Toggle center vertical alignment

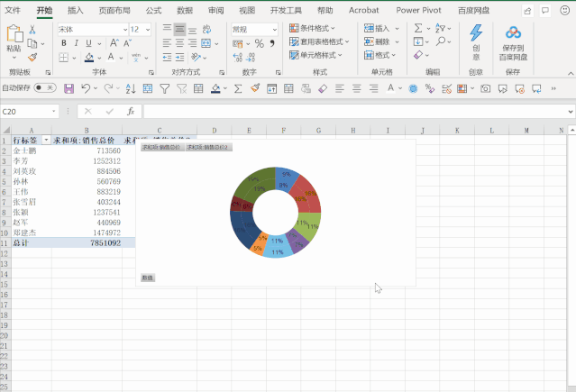[x=179, y=29]
